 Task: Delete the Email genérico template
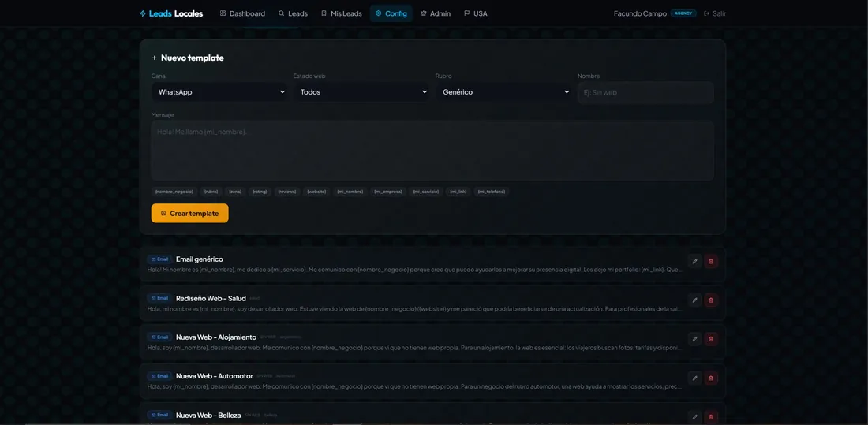pos(711,261)
